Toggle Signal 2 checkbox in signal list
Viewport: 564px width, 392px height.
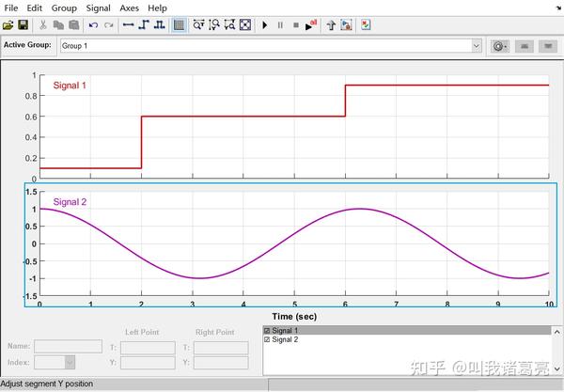[x=267, y=339]
